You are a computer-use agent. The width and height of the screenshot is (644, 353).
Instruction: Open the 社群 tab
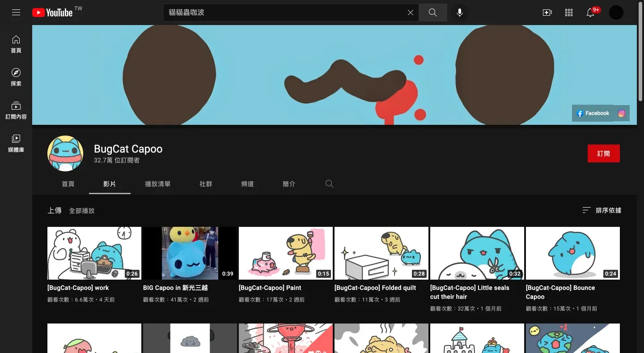(x=206, y=184)
